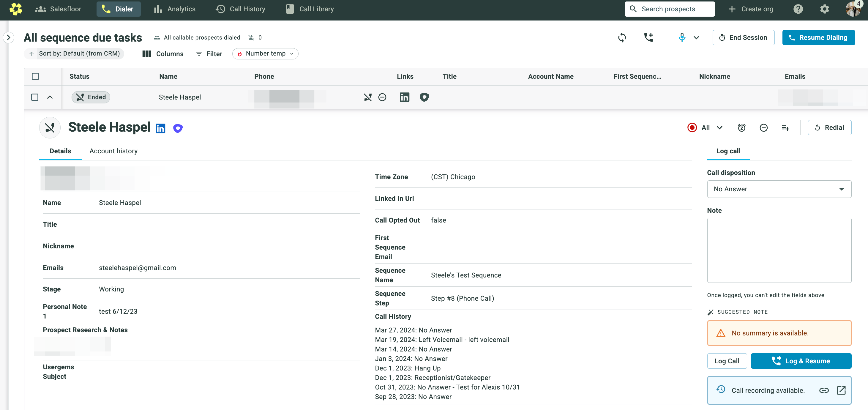Click the remove circle icon near Redial
This screenshot has height=410, width=868.
tap(763, 128)
